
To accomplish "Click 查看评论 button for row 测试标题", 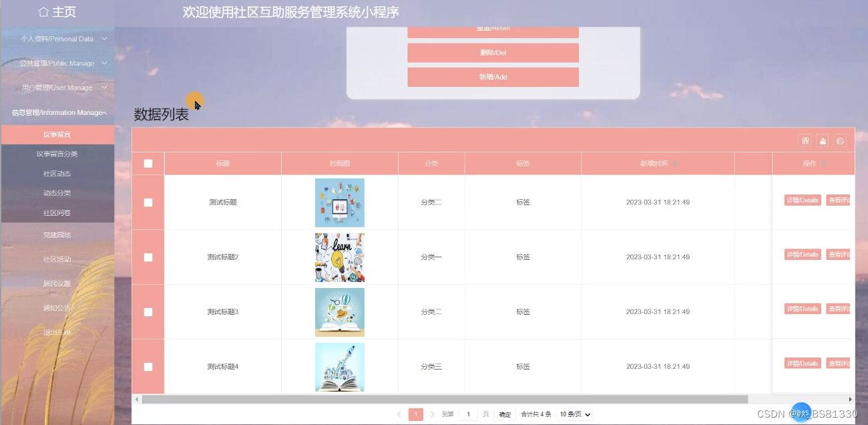I will pos(839,200).
